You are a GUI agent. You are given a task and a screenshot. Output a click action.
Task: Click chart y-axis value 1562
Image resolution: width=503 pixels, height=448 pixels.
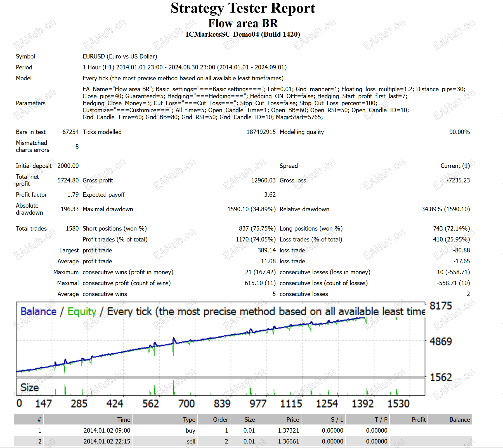tap(441, 377)
